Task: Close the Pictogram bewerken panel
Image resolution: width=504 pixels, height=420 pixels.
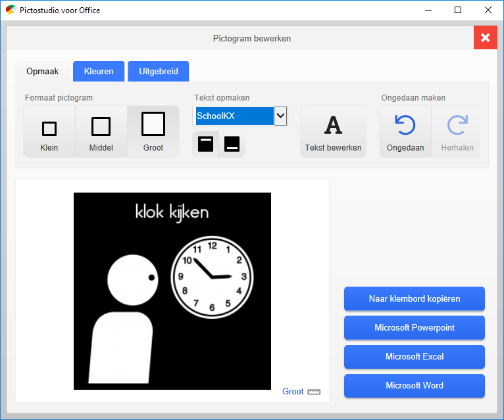Action: tap(486, 37)
